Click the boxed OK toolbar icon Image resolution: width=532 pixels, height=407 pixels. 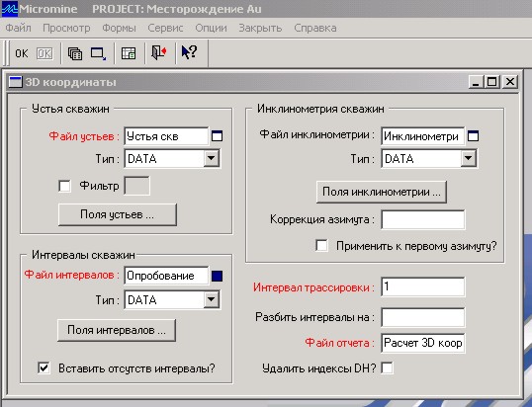point(44,53)
